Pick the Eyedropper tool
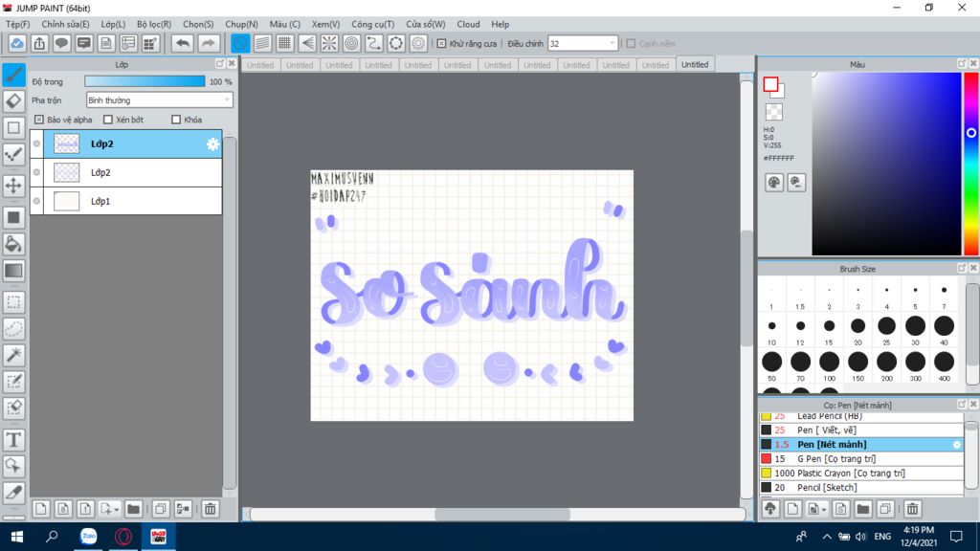 (13, 493)
